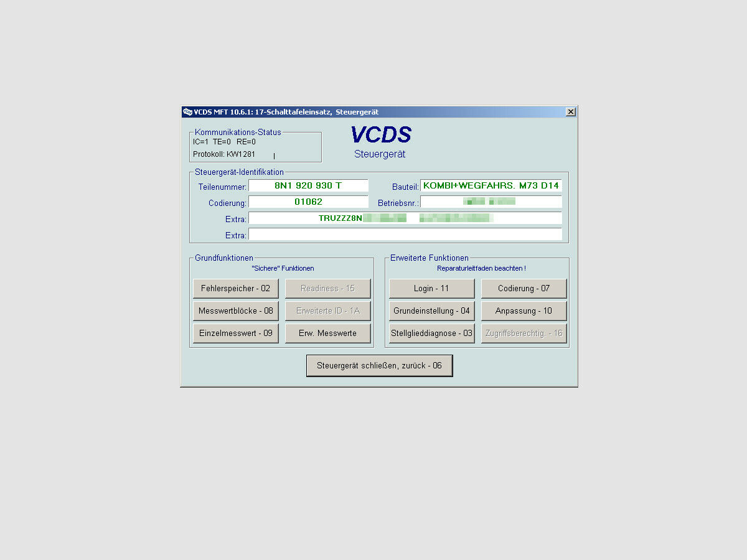Open Erw. Messwerte

click(328, 334)
